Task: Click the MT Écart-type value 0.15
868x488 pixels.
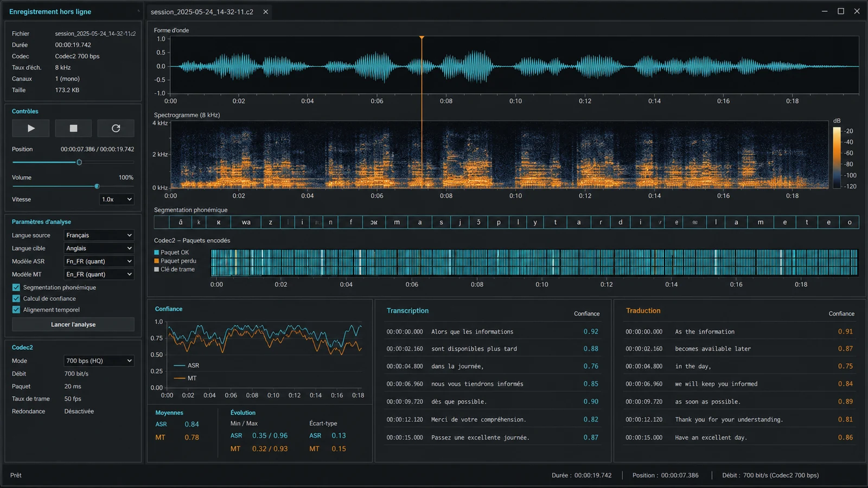Action: tap(339, 449)
